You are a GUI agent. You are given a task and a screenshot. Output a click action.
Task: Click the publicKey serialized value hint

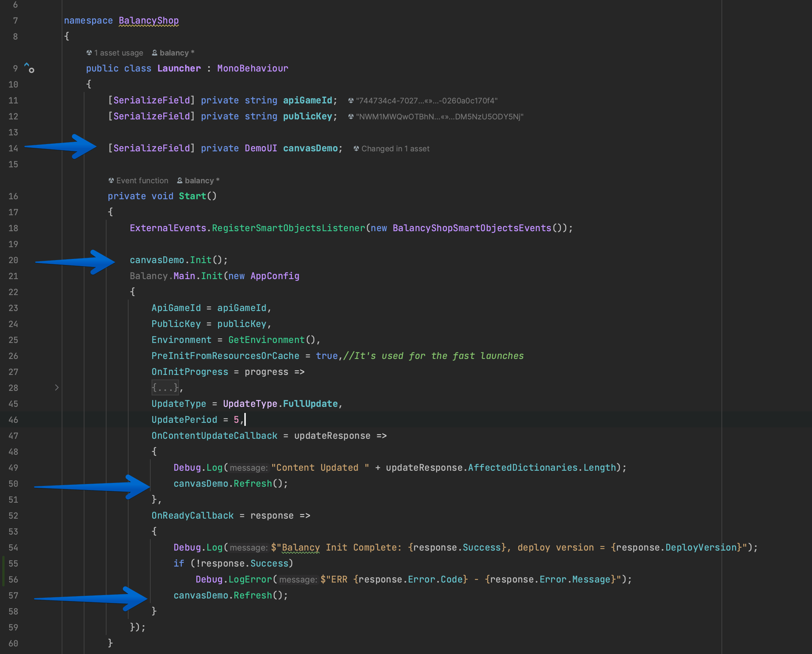[x=439, y=117]
